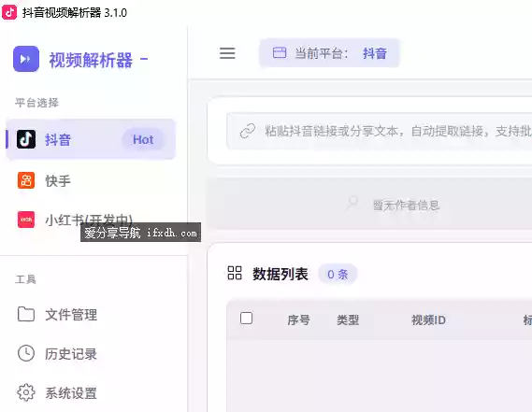532x412 pixels.
Task: Click the window title 抖音视频解析器 3.1.0
Action: (75, 13)
